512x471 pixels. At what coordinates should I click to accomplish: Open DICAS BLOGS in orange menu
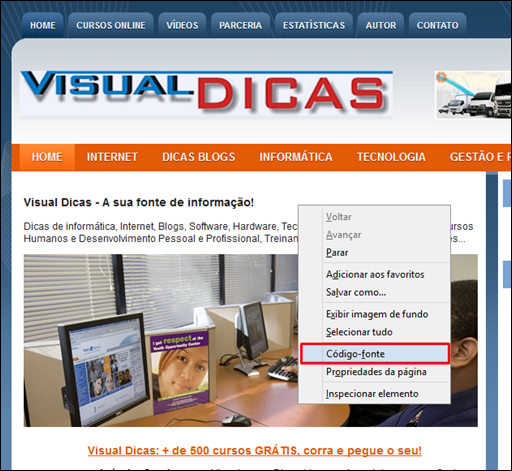[x=199, y=157]
